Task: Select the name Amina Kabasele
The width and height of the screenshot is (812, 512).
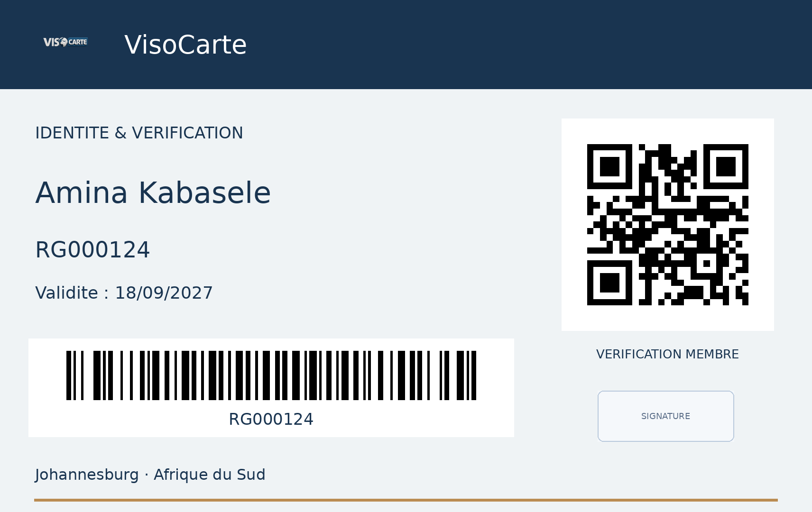Action: tap(153, 193)
